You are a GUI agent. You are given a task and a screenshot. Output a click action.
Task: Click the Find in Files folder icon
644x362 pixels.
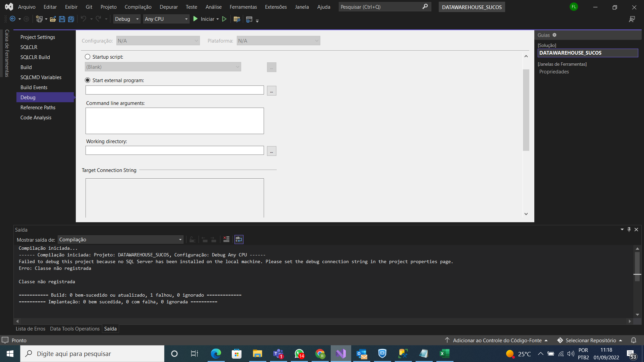pos(237,19)
